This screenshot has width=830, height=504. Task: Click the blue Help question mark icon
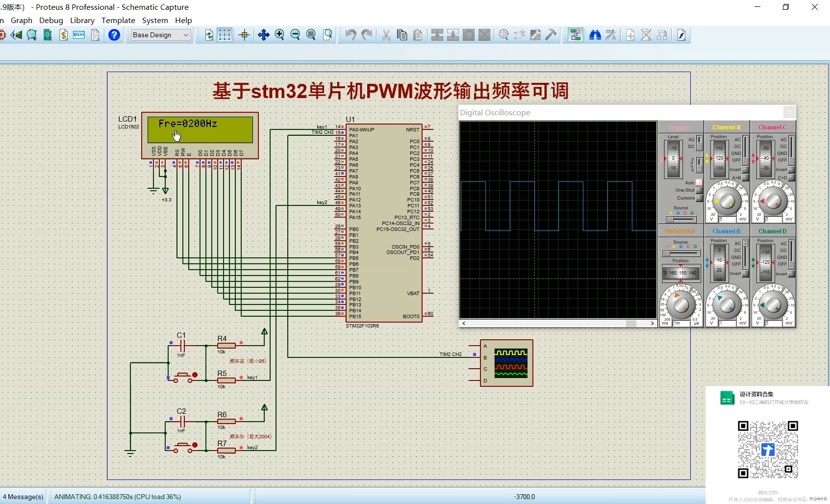(114, 35)
